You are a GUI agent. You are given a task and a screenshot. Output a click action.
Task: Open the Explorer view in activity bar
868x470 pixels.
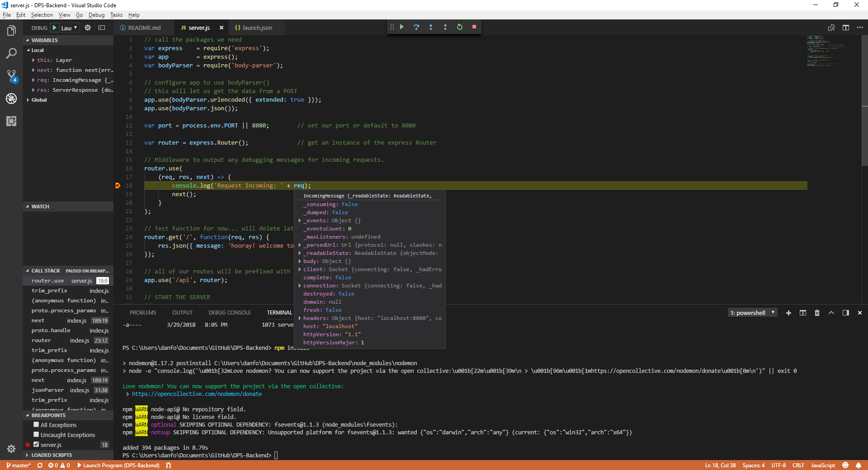point(11,31)
